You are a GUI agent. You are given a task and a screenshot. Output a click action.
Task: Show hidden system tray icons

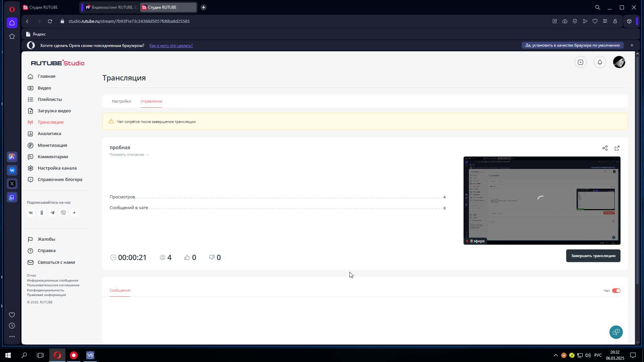click(555, 355)
